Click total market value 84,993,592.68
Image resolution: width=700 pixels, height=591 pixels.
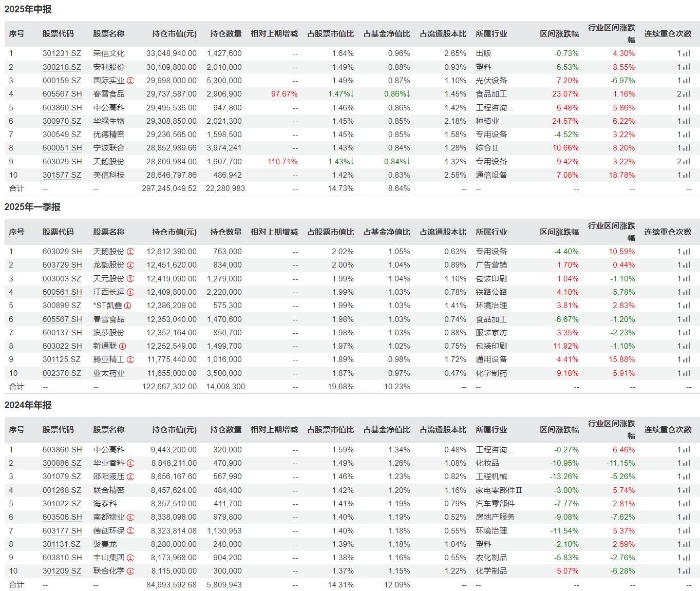tap(172, 585)
